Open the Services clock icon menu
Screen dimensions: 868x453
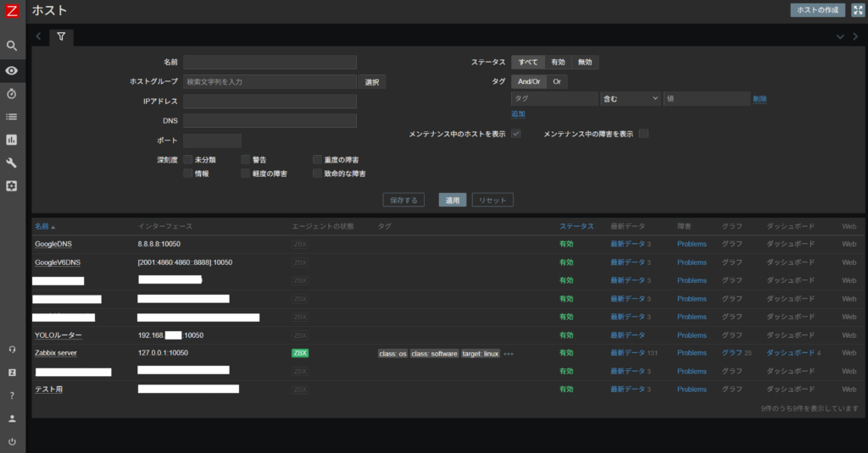pyautogui.click(x=12, y=93)
